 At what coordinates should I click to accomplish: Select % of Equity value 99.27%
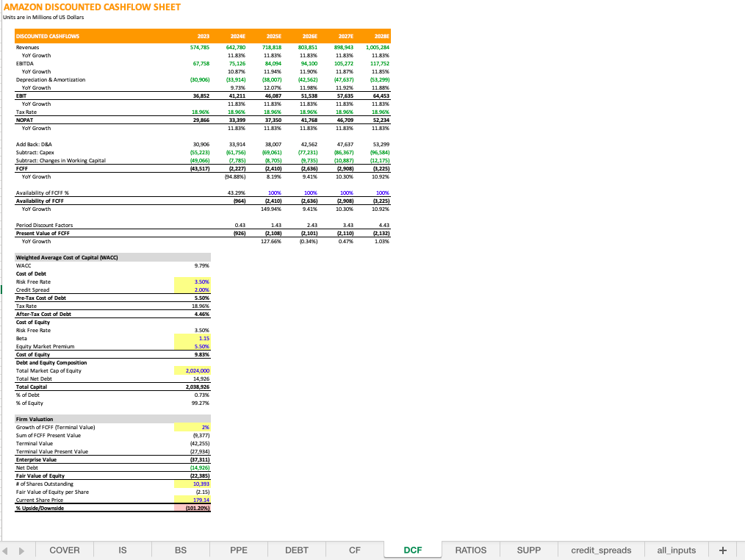(200, 403)
